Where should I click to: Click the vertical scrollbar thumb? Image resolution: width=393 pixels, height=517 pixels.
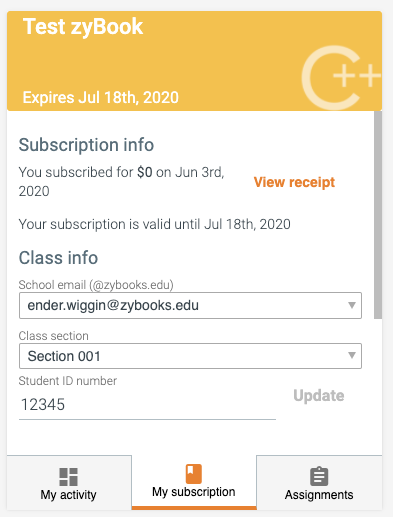378,215
